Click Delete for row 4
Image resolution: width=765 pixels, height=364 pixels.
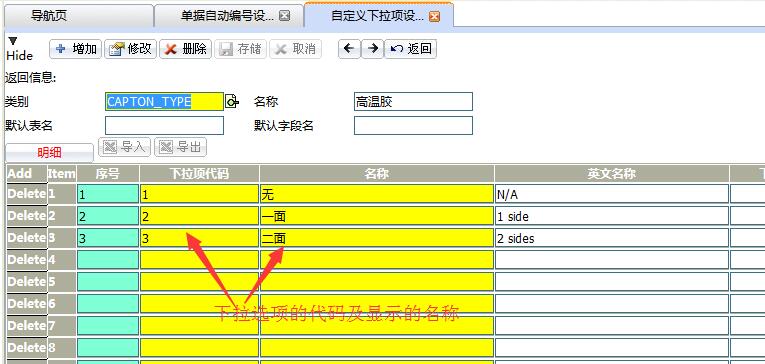(x=27, y=260)
